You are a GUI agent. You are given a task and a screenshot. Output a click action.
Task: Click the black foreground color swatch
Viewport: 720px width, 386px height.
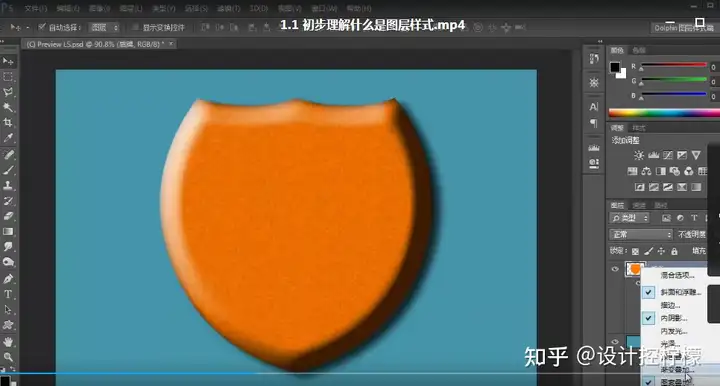[615, 67]
